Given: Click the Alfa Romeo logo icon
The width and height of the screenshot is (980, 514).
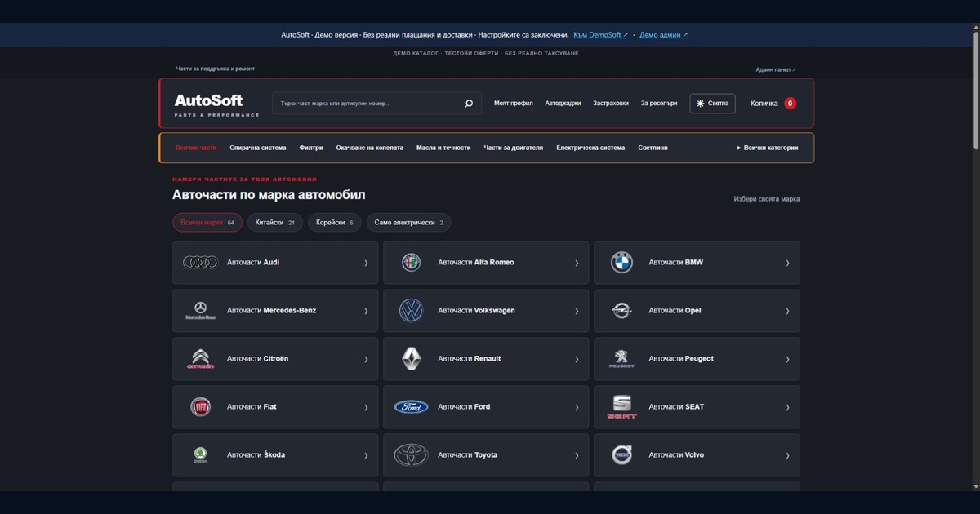Looking at the screenshot, I should click(x=411, y=263).
